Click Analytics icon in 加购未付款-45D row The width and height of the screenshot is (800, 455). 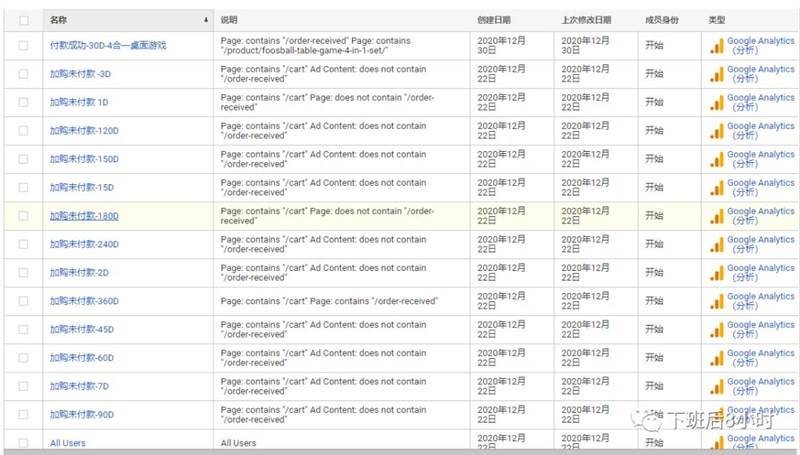[717, 330]
